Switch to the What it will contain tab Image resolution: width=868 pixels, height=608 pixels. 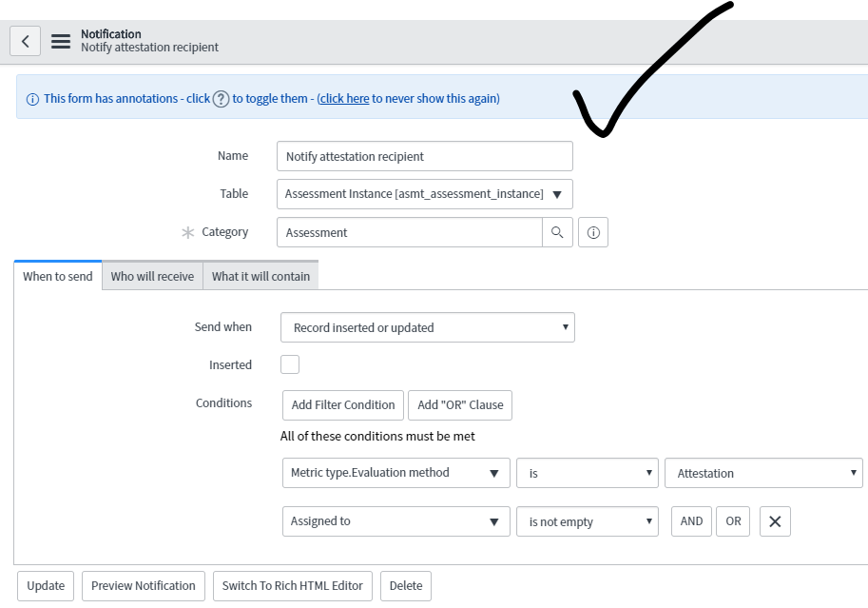[x=260, y=275]
